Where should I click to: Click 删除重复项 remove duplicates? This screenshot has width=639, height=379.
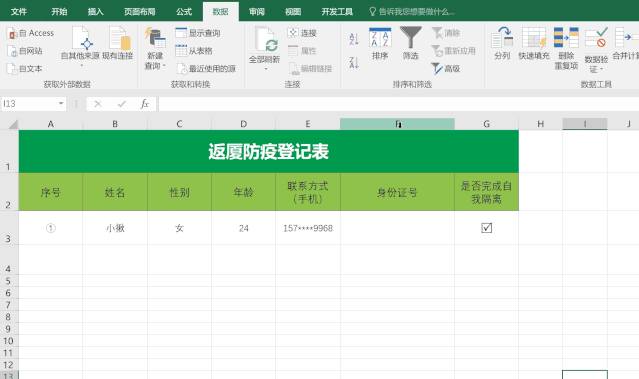(566, 48)
